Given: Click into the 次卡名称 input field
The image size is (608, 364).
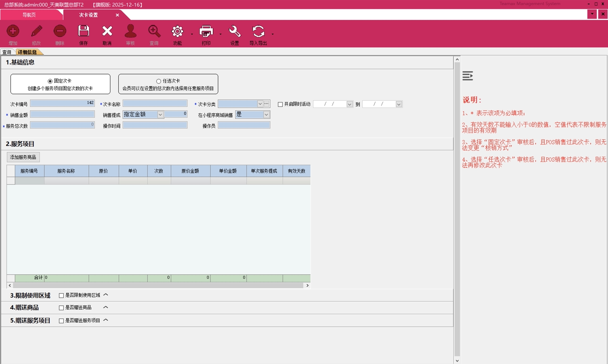Looking at the screenshot, I should [155, 104].
